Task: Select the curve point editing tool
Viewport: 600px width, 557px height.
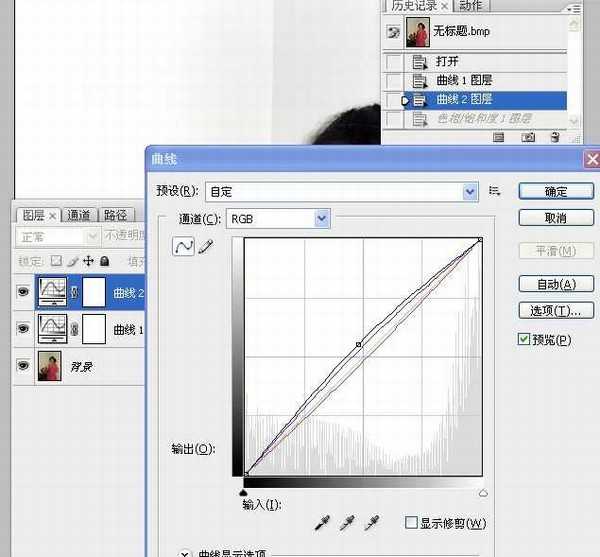Action: pos(184,246)
